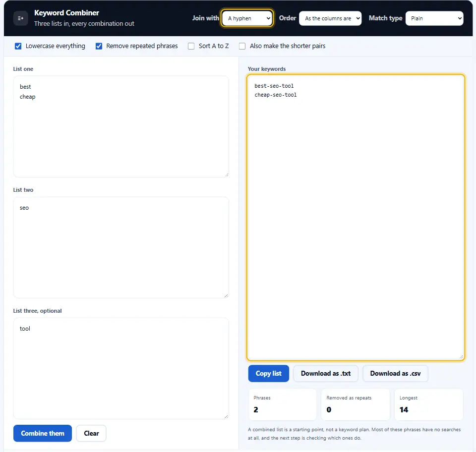The width and height of the screenshot is (476, 452).
Task: Expand the Match type dropdown
Action: [x=434, y=18]
